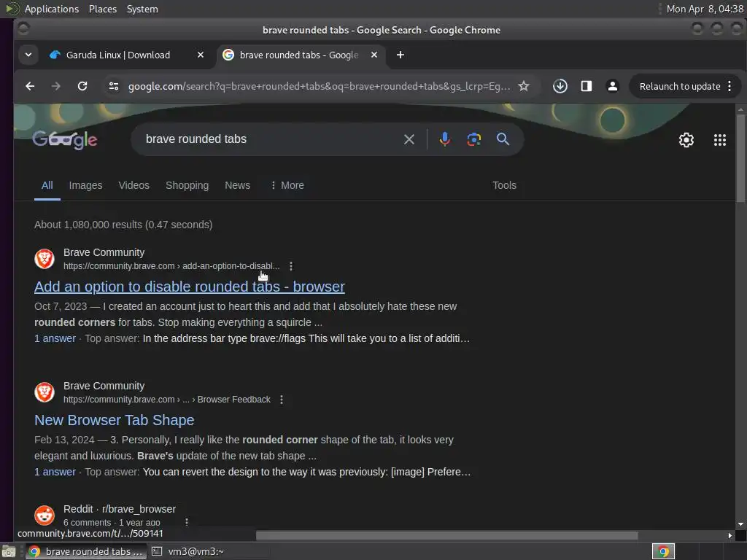747x560 pixels.
Task: Click Relaunch to update
Action: click(x=679, y=86)
